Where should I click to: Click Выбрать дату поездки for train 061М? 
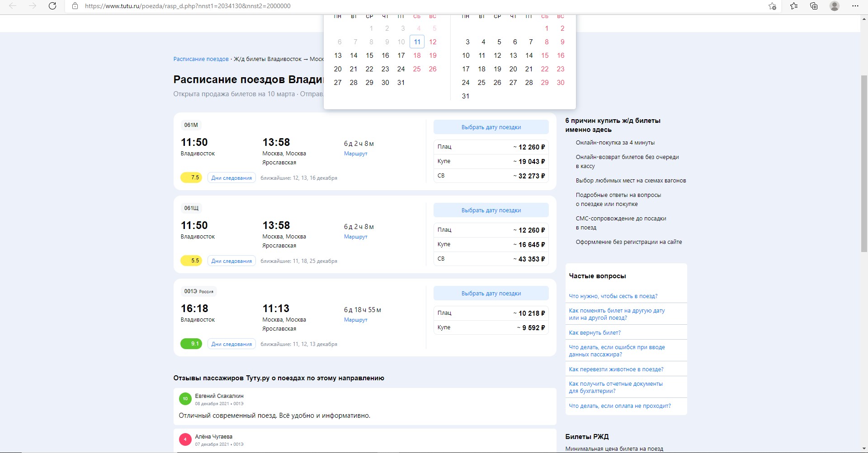tap(491, 127)
